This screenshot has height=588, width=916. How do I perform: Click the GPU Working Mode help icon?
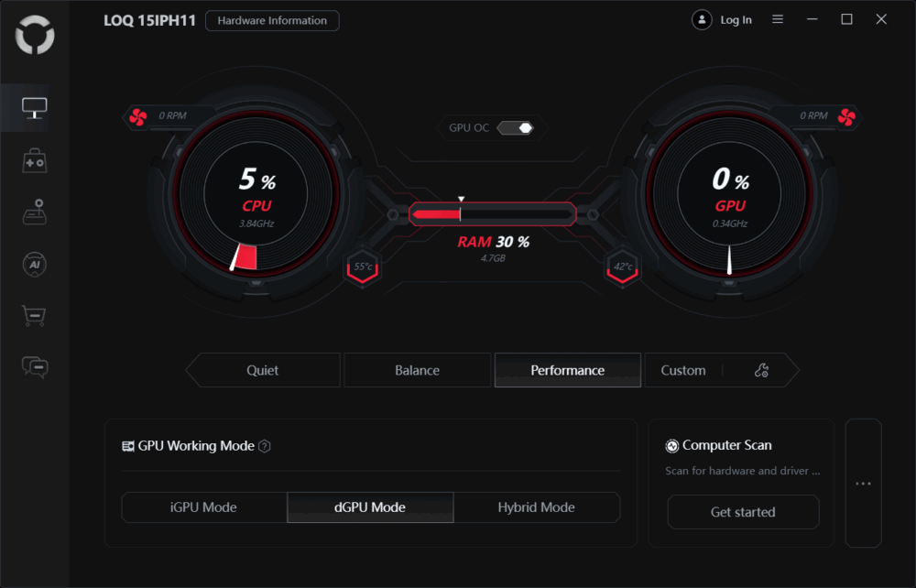265,446
